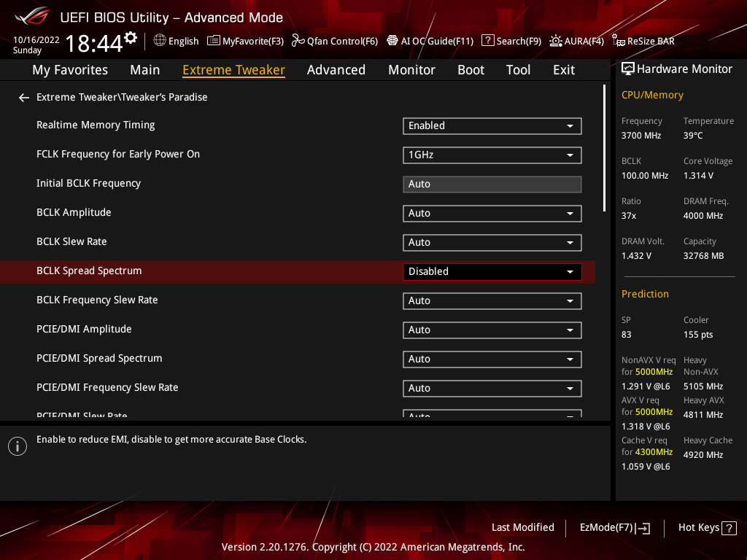This screenshot has width=747, height=560.
Task: Open Realtime Memory Timing dropdown
Action: pos(492,125)
